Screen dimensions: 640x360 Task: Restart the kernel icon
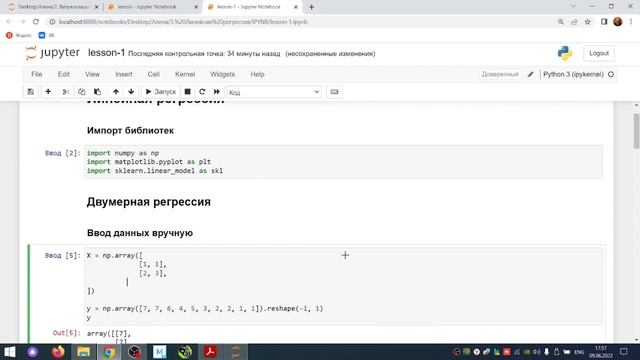tap(202, 92)
